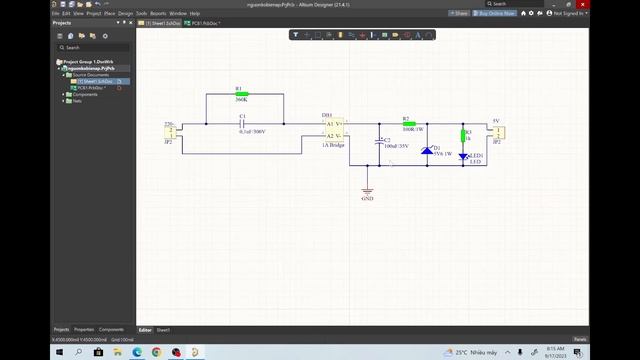Click the Redo arrow in title bar
The height and width of the screenshot is (360, 640).
pos(107,4)
